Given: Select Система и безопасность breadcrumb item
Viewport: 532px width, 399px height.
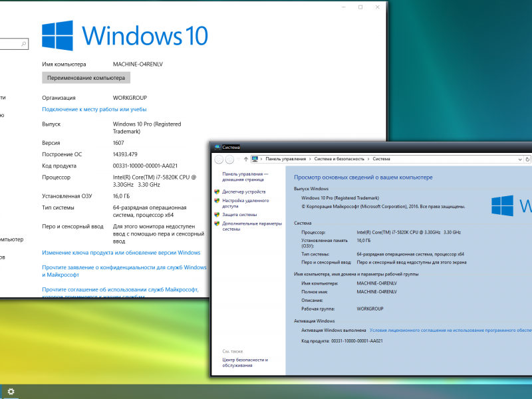Looking at the screenshot, I should point(339,159).
